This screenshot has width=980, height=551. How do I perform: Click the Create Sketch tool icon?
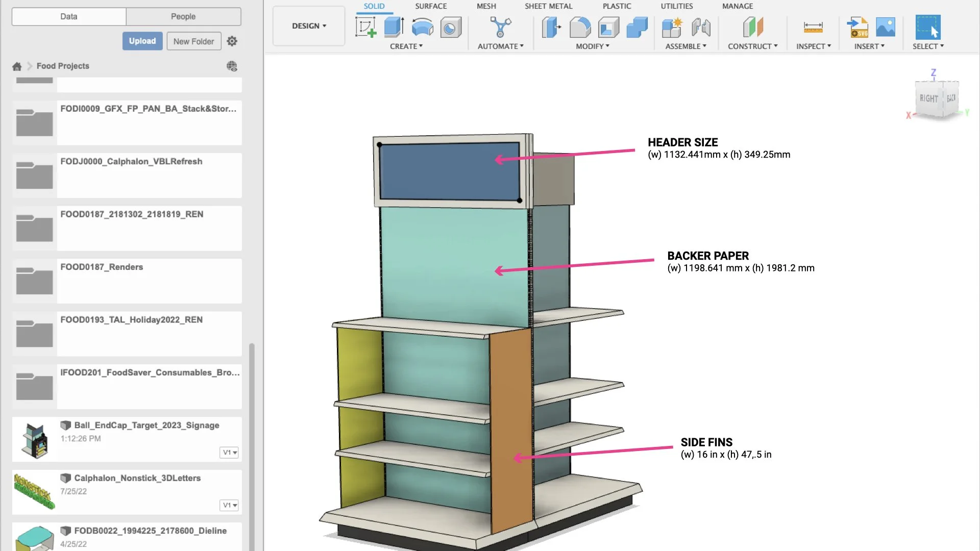pyautogui.click(x=365, y=27)
